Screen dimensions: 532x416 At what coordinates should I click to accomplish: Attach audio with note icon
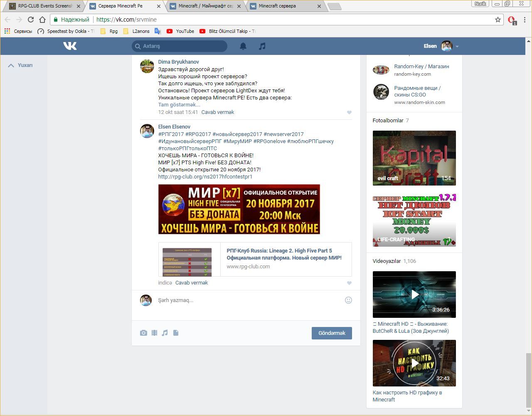click(x=165, y=333)
